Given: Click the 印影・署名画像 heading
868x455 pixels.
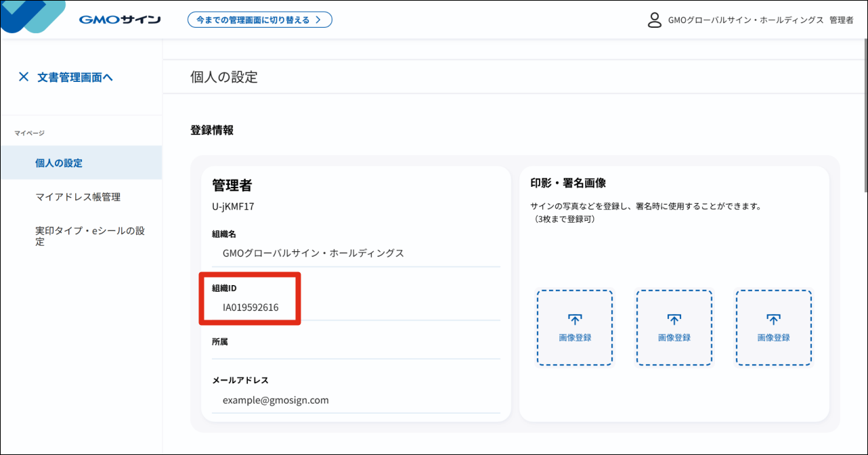Looking at the screenshot, I should (567, 183).
